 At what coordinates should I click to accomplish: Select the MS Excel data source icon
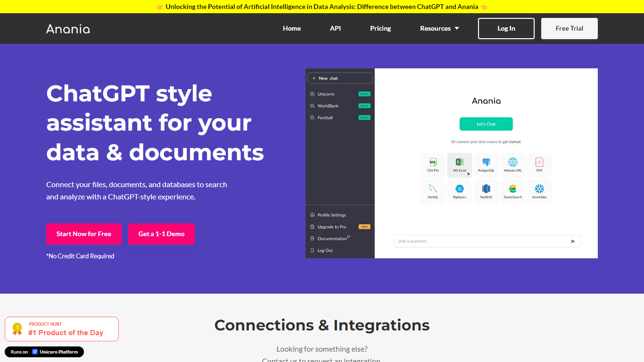coord(459,163)
